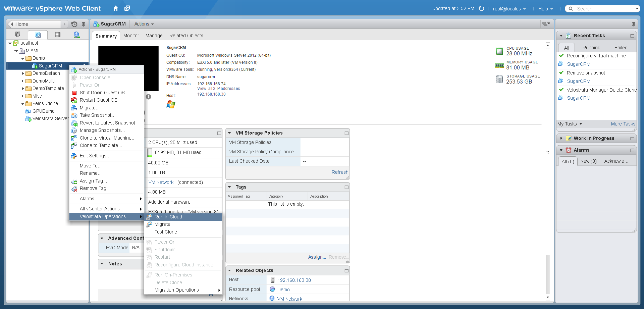
Task: Click the Clone to Virtual Machine icon
Action: [74, 138]
